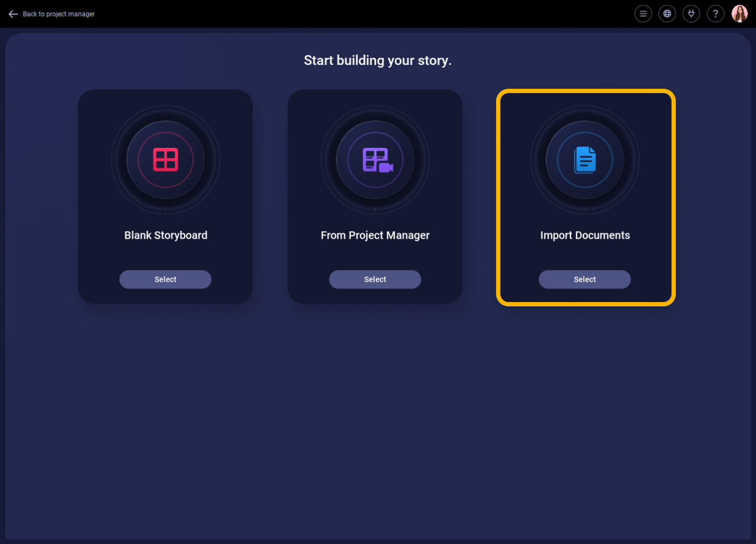The height and width of the screenshot is (544, 756).
Task: Select the From Project Manager option
Action: [x=375, y=279]
